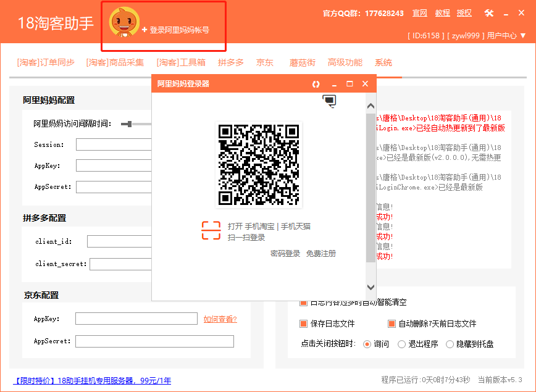Switch to computer login via monitor icon
The image size is (536, 392).
click(329, 101)
